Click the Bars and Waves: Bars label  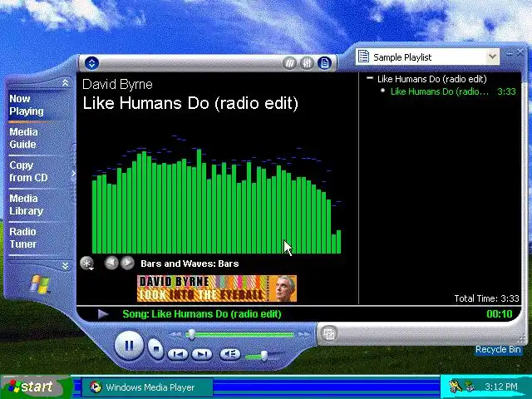(190, 264)
